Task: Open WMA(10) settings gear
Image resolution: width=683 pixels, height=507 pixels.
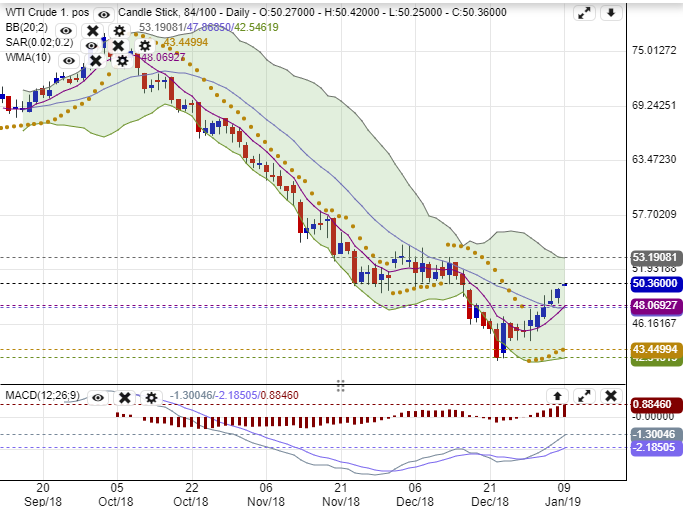Action: point(121,60)
